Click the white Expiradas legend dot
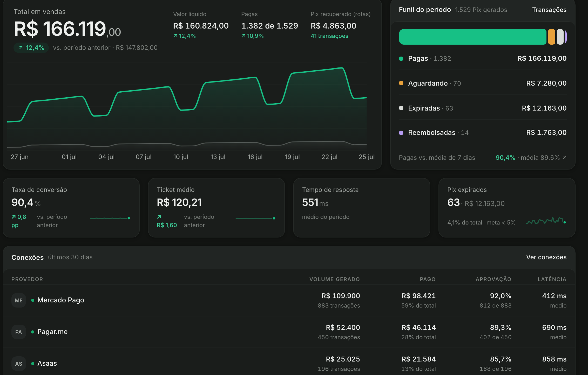 [401, 108]
